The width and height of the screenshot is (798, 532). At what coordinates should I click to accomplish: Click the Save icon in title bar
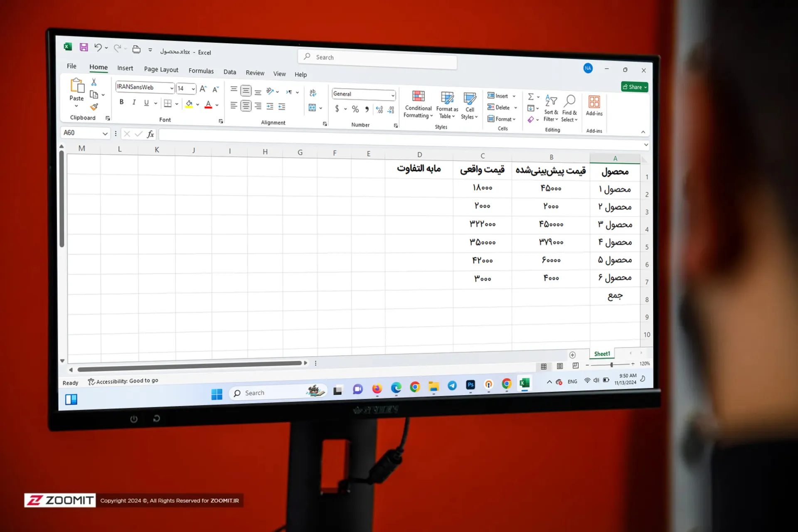click(84, 47)
